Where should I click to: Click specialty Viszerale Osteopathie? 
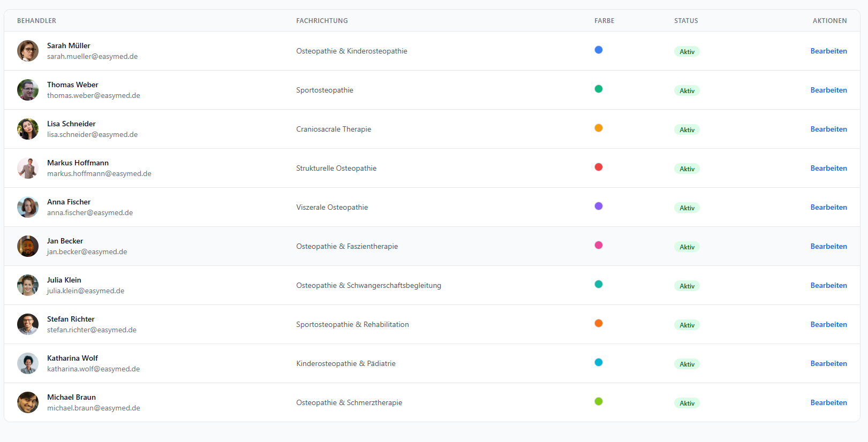332,207
